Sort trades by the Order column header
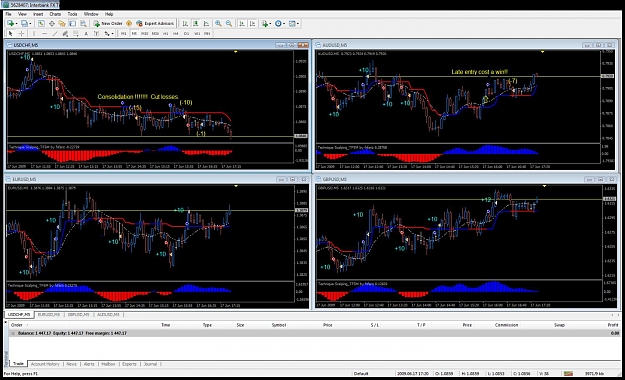Viewport: 625px width, 380px height. (x=17, y=325)
